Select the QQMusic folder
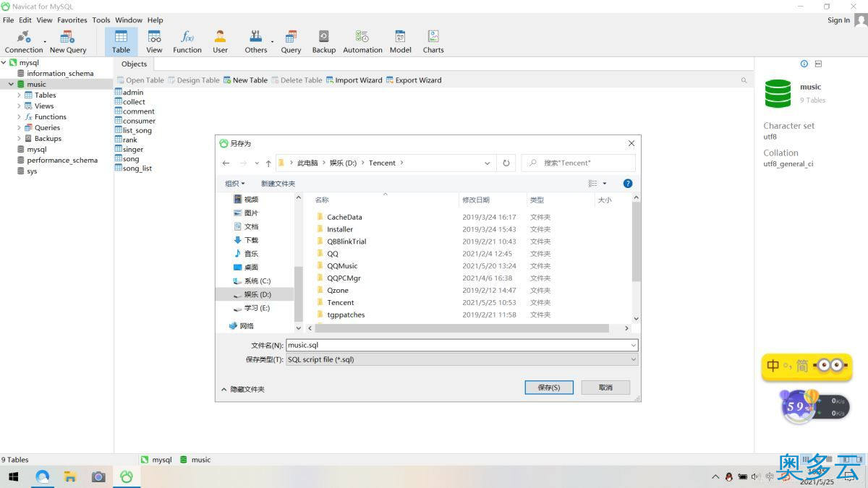This screenshot has height=488, width=868. pyautogui.click(x=342, y=266)
